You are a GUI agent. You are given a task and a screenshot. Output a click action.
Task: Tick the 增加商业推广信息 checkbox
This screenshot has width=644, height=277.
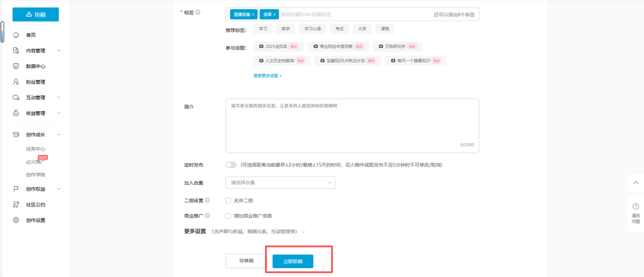[x=228, y=216]
